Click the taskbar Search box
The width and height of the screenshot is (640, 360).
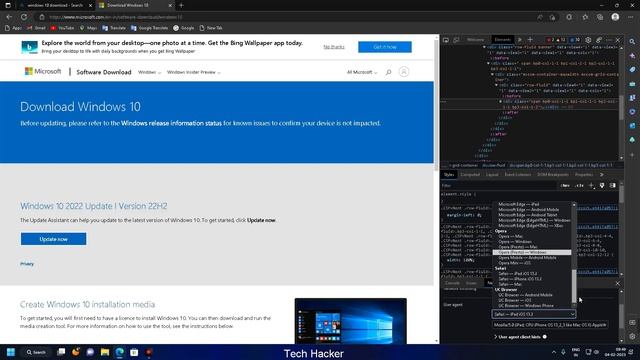point(36,352)
